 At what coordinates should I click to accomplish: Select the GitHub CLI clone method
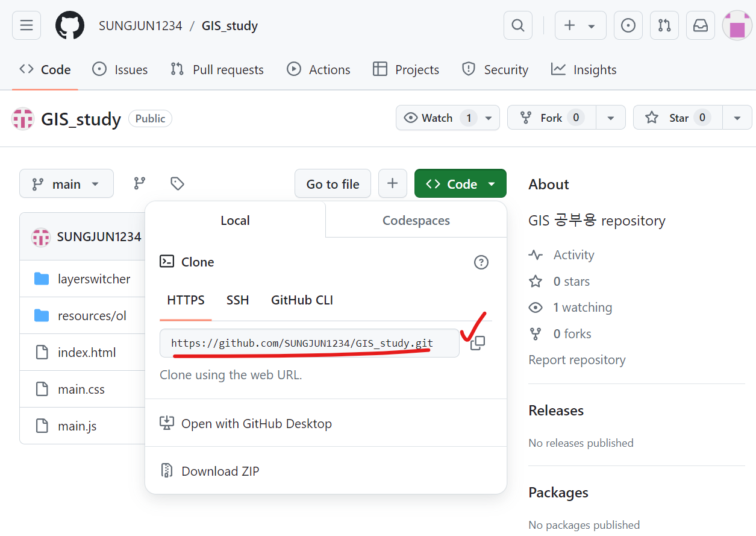pos(302,300)
